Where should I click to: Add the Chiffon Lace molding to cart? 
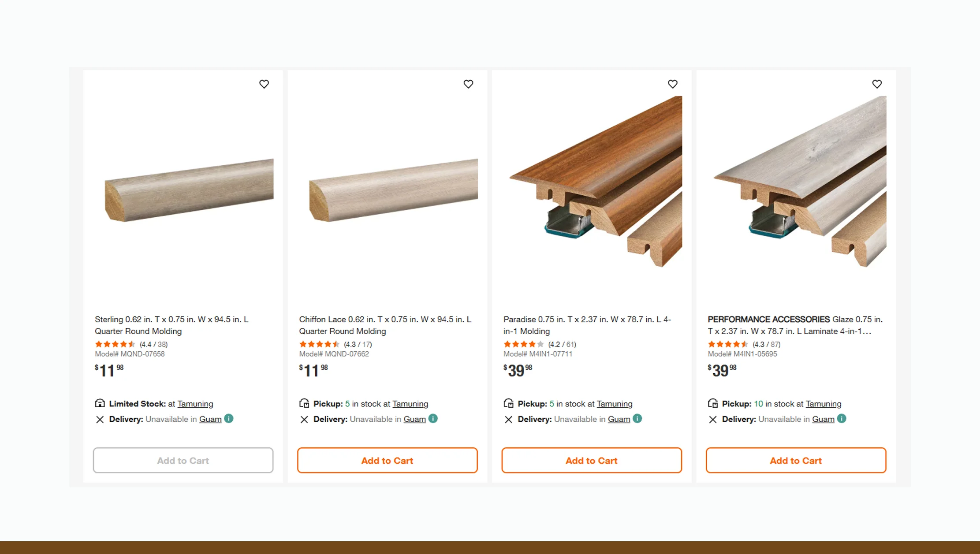[x=387, y=460]
